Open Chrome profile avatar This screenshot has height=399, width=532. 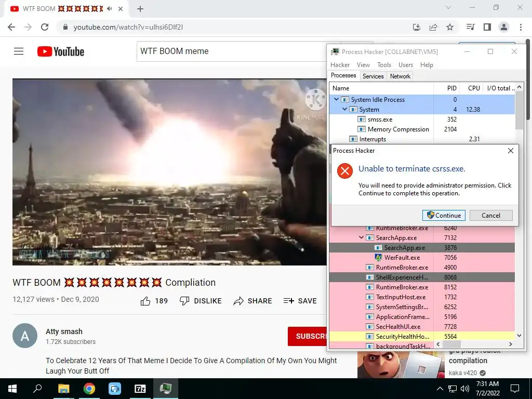point(504,27)
